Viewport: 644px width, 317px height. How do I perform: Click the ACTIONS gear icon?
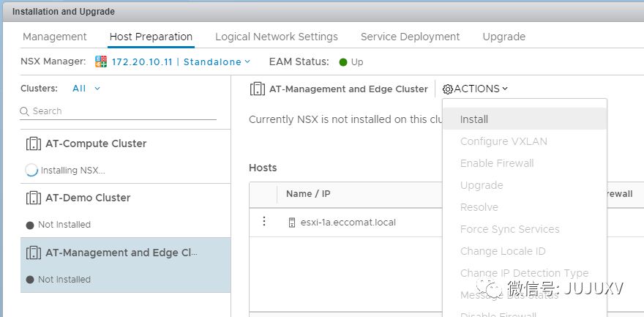click(x=448, y=89)
